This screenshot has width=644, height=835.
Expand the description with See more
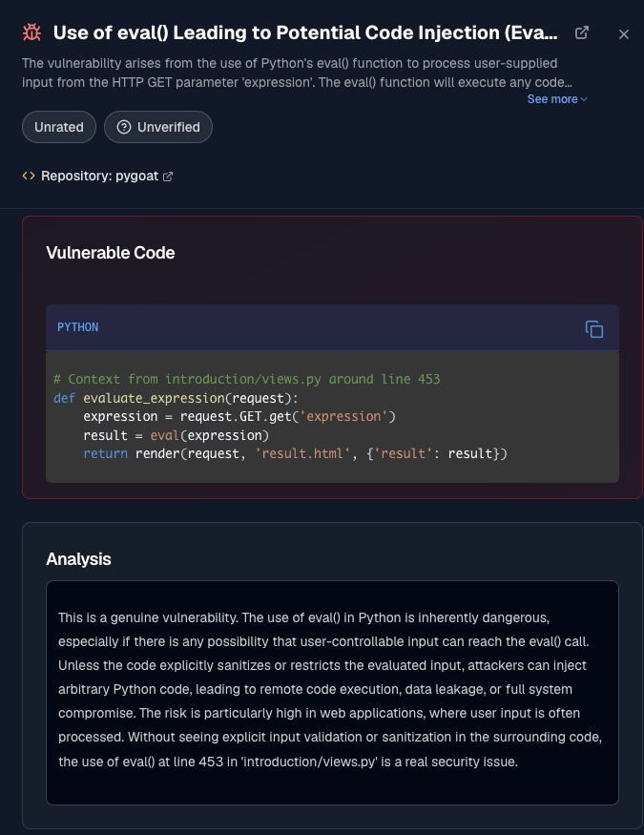[x=557, y=99]
